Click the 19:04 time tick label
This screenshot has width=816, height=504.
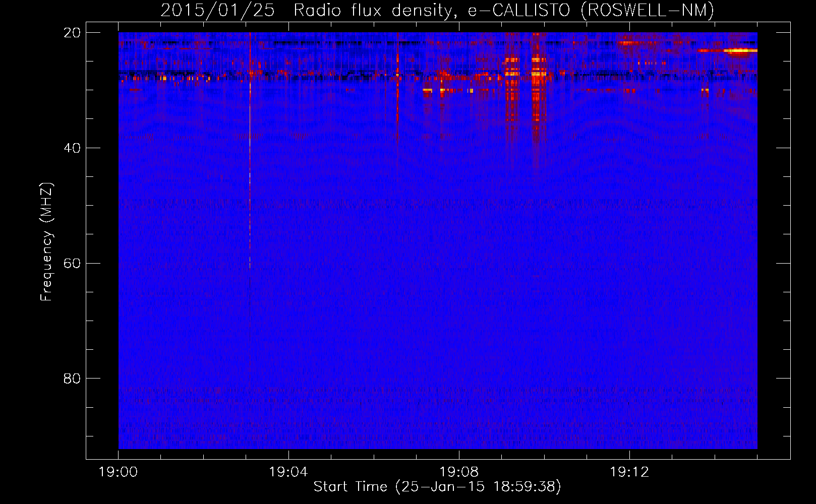(x=288, y=472)
